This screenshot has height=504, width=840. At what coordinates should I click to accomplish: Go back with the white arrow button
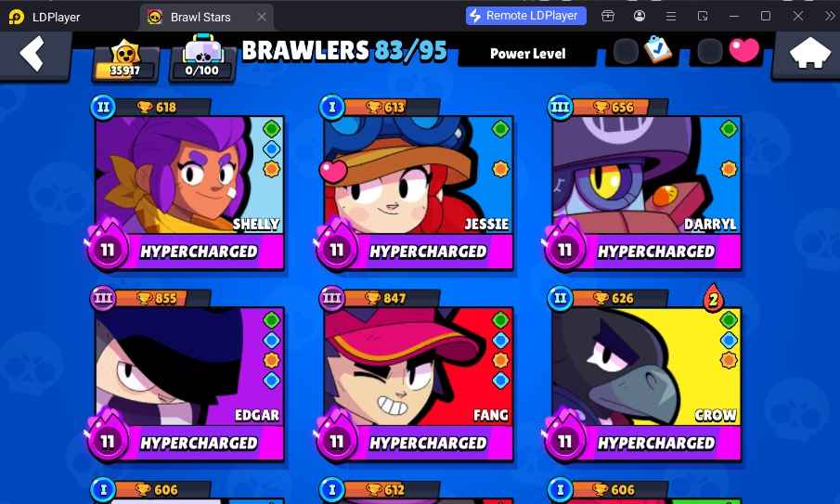(x=32, y=54)
